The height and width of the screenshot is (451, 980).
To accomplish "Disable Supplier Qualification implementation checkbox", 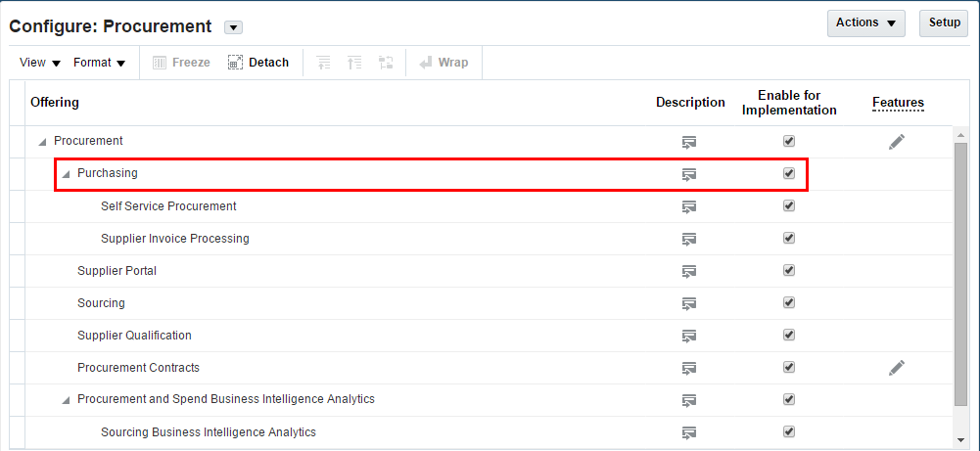I will coord(789,335).
